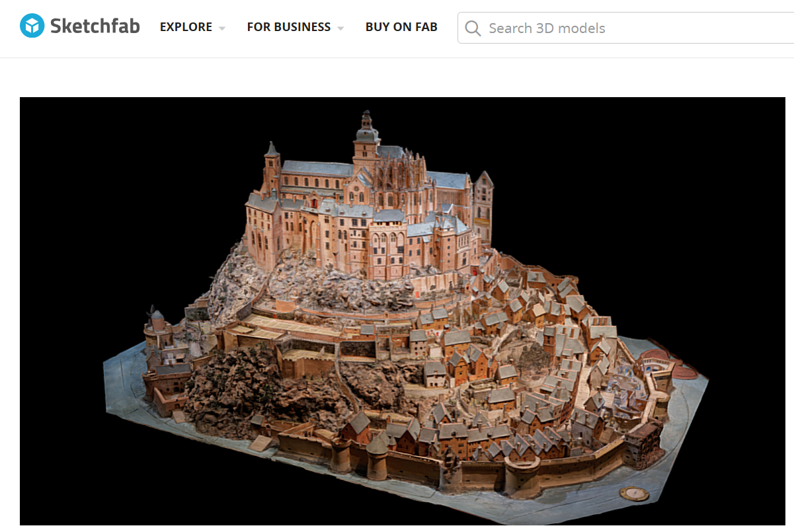
Task: Focus the Search 3D models field
Action: 625,28
